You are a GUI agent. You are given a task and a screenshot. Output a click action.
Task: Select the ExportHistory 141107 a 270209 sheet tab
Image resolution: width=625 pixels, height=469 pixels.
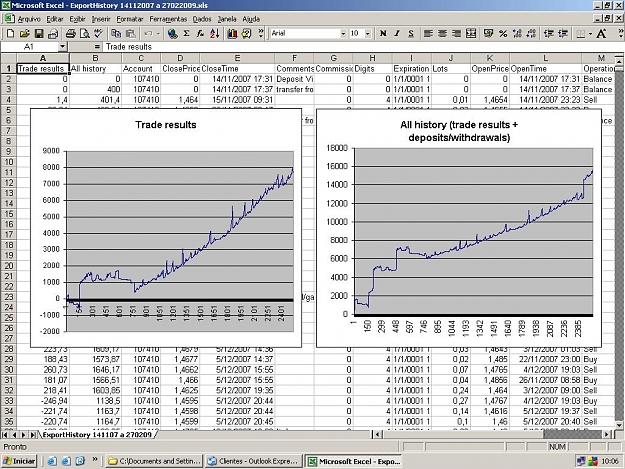[x=98, y=434]
